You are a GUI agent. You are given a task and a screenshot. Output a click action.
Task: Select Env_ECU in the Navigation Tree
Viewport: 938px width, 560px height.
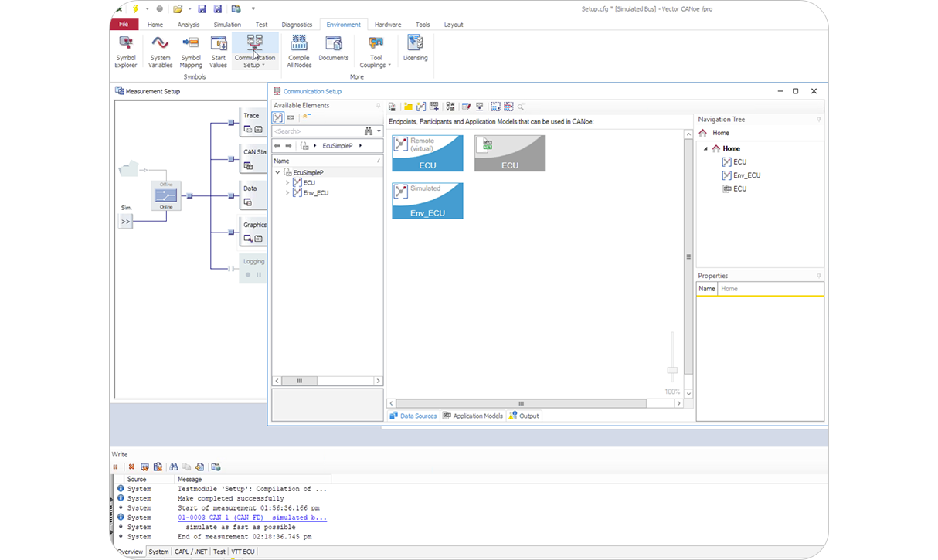tap(741, 175)
